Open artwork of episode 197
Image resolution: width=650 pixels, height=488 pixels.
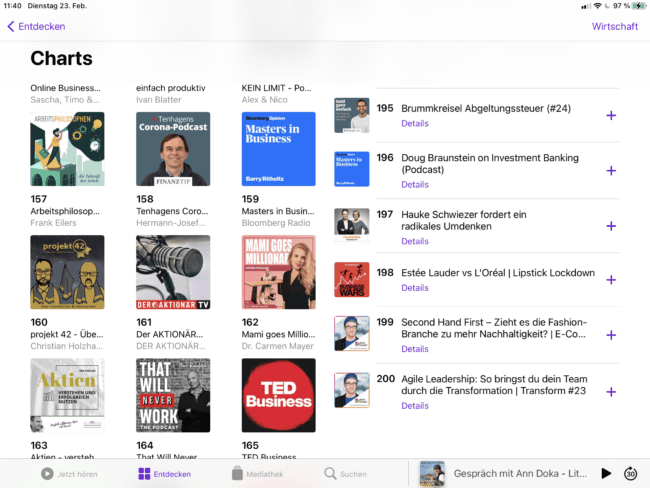tap(352, 225)
